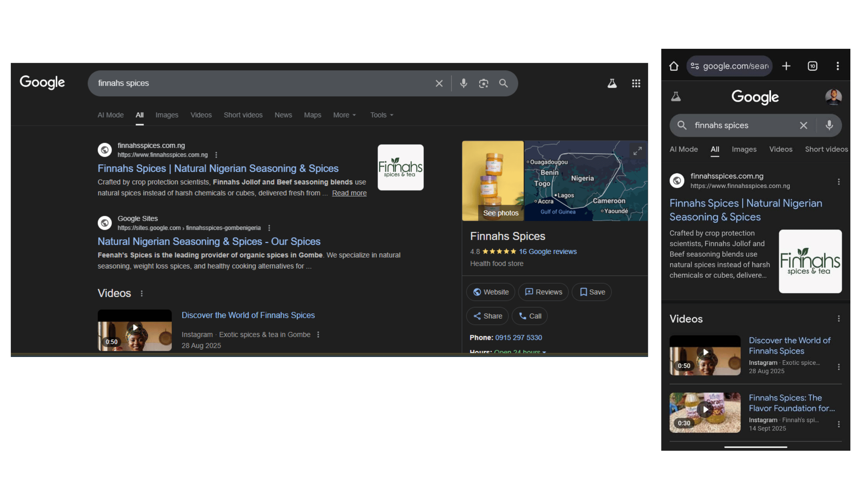Click the desktop Finnahs logo thumbnail
The width and height of the screenshot is (868, 488).
pos(400,167)
